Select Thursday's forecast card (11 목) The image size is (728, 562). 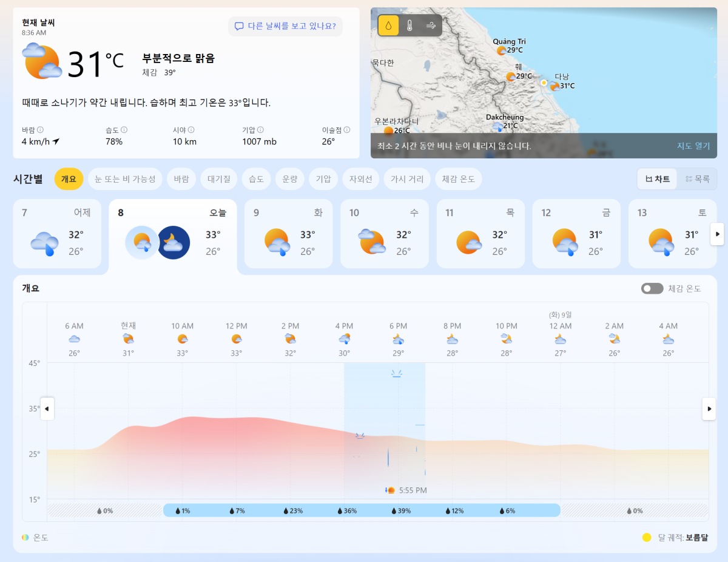480,234
